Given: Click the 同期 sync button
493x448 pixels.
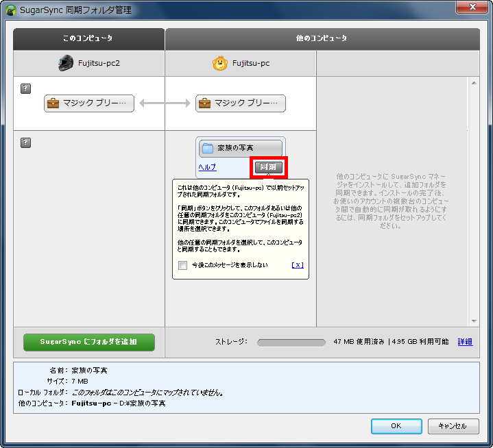Looking at the screenshot, I should click(x=269, y=167).
